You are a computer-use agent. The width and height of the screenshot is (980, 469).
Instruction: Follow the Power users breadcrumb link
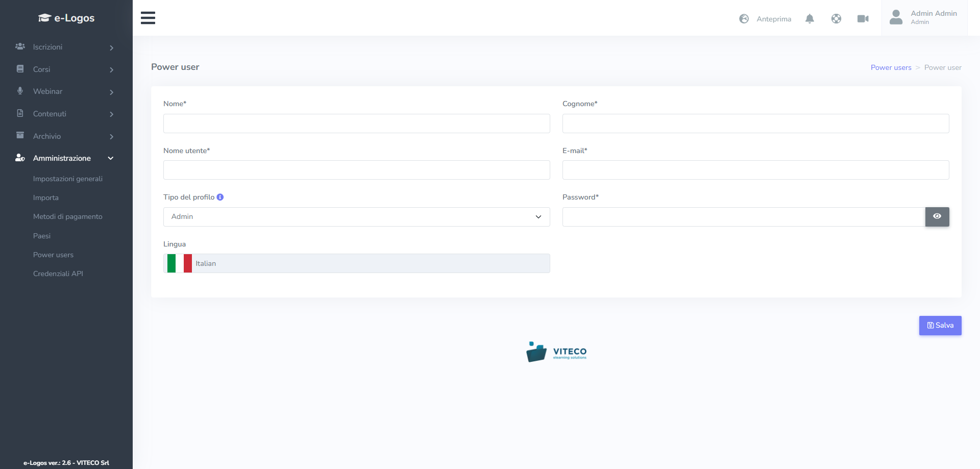[x=891, y=67]
